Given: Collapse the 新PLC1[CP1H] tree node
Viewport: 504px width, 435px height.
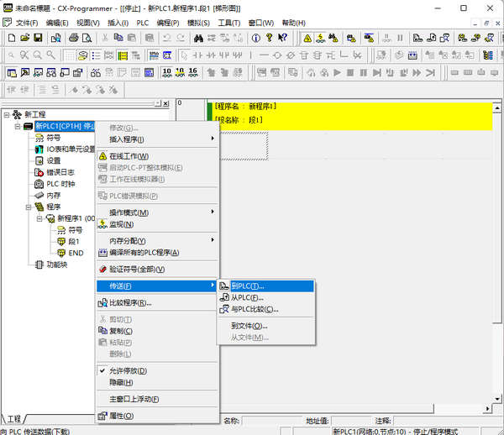Looking at the screenshot, I should [x=18, y=126].
